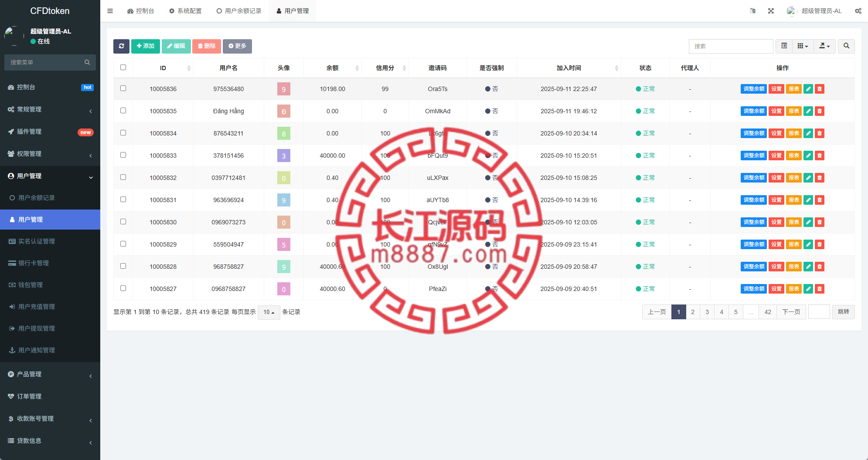
Task: Click 设置 for user 10005834
Action: click(x=776, y=133)
